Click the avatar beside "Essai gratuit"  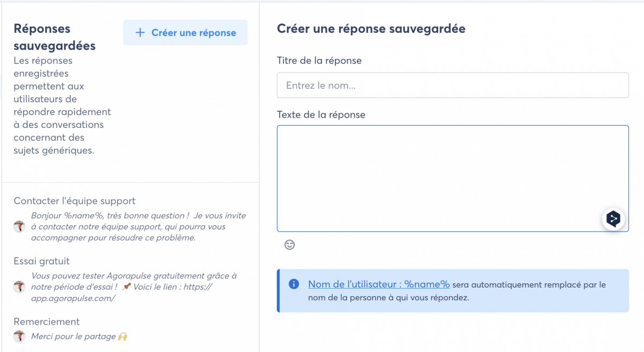[x=19, y=286]
